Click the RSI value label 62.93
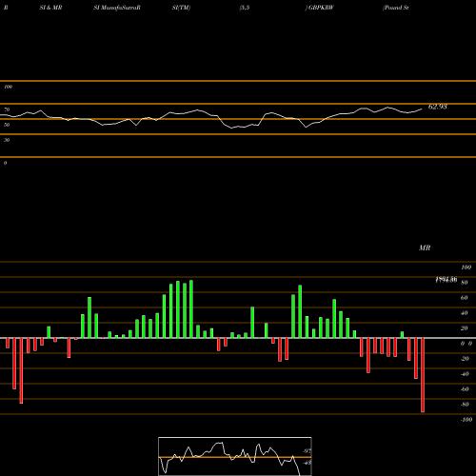 click(x=438, y=107)
